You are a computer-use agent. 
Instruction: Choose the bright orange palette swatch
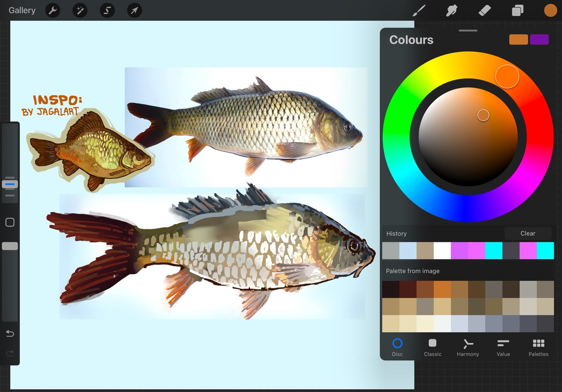(x=442, y=289)
